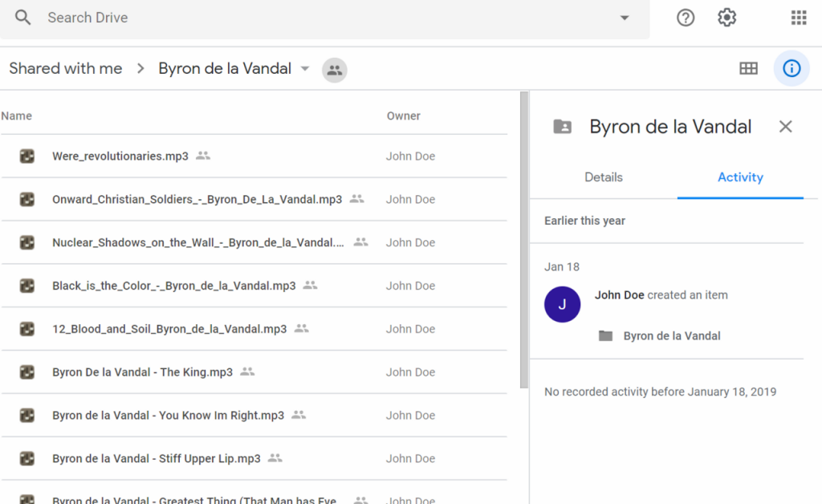822x504 pixels.
Task: Click audio icon of Onward_Christian_Soldiers file
Action: [27, 199]
